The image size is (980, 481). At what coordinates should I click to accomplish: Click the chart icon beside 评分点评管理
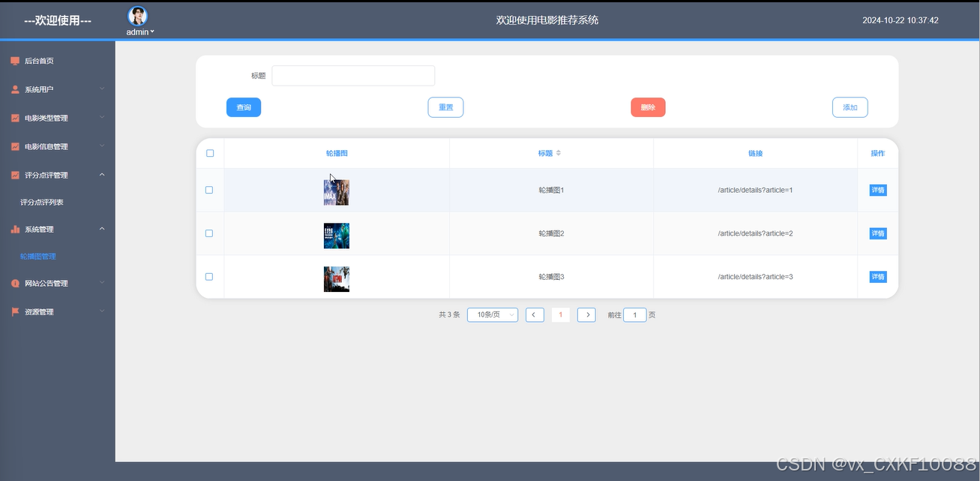click(15, 175)
